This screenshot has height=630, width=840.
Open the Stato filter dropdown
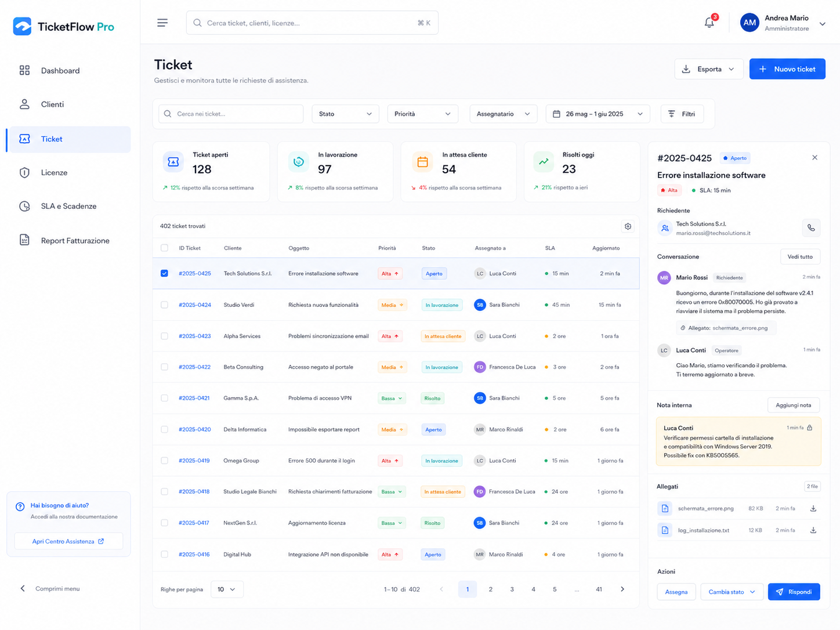[x=345, y=114]
